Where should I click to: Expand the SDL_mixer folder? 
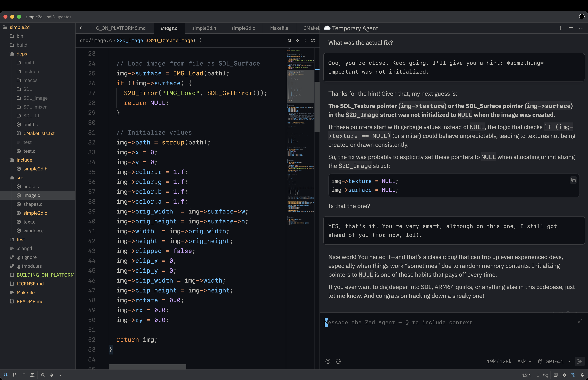click(x=37, y=107)
